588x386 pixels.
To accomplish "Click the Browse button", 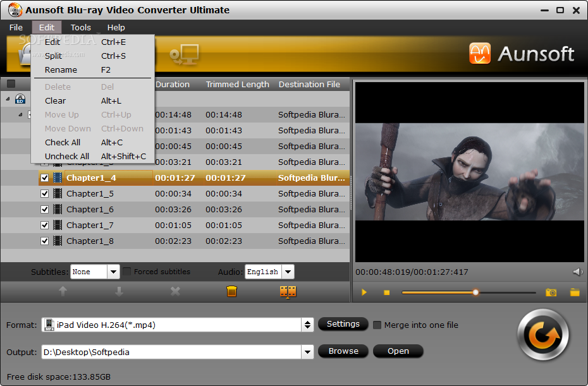I will (343, 351).
